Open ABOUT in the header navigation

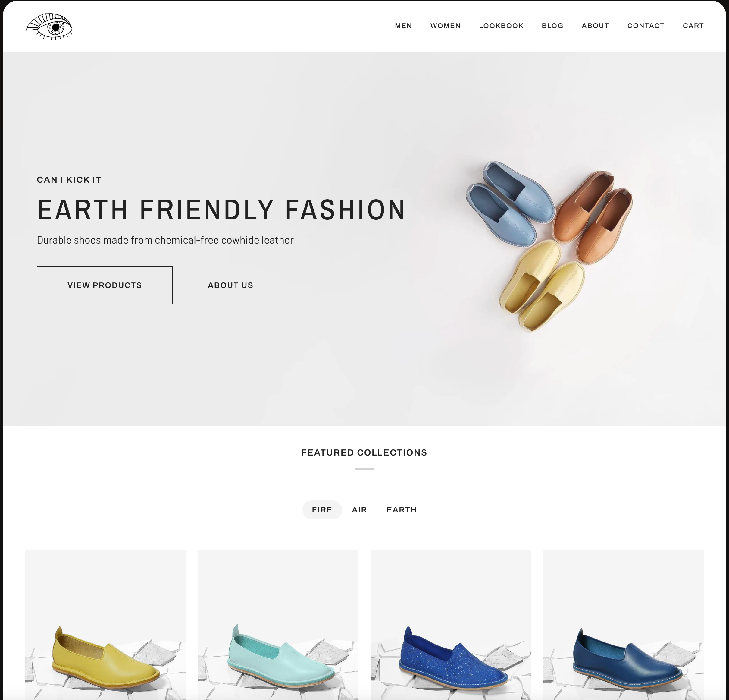(x=595, y=26)
